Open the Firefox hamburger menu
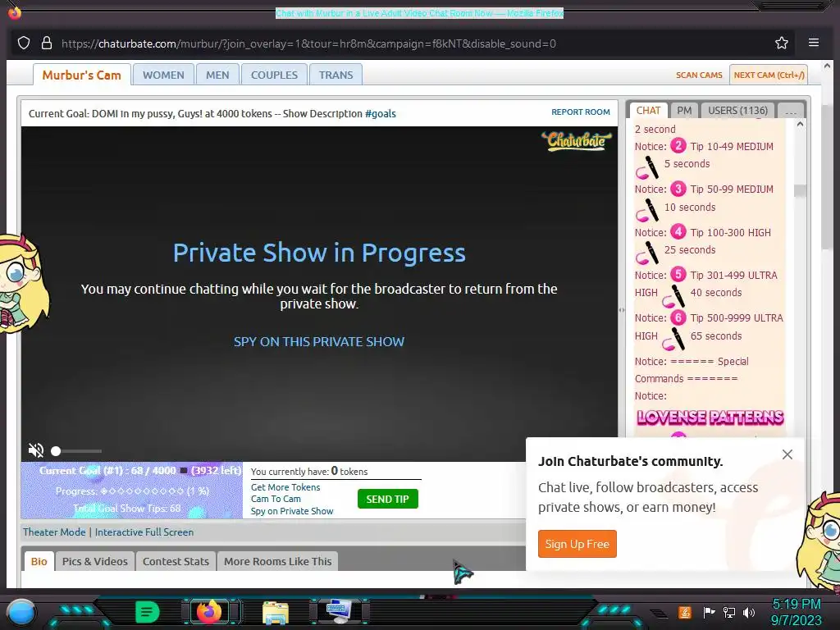 813,43
